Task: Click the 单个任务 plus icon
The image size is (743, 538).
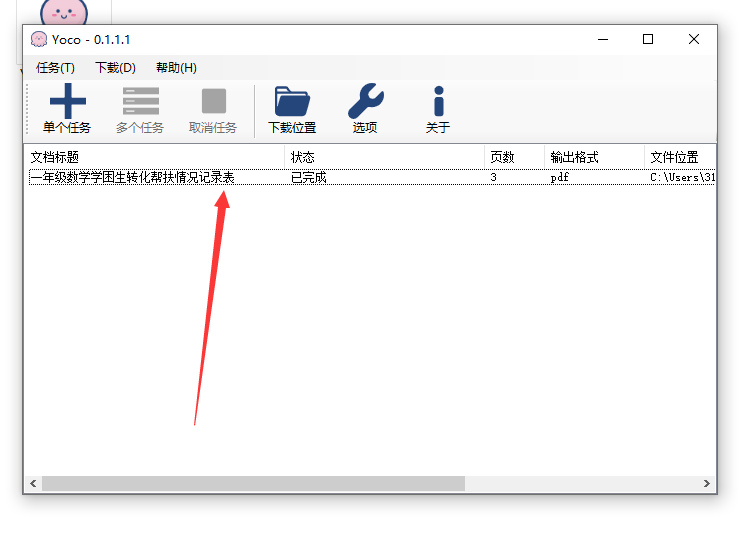Action: tap(67, 102)
